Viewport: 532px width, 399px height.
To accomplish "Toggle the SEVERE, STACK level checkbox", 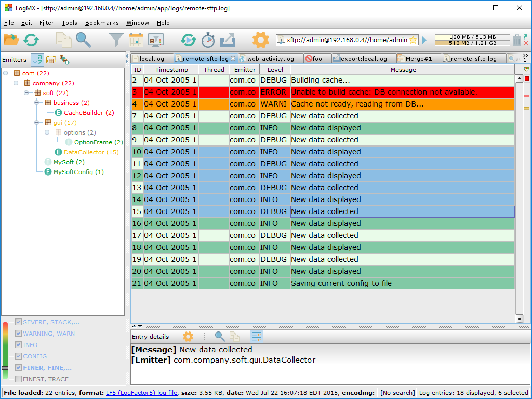I will (x=19, y=322).
